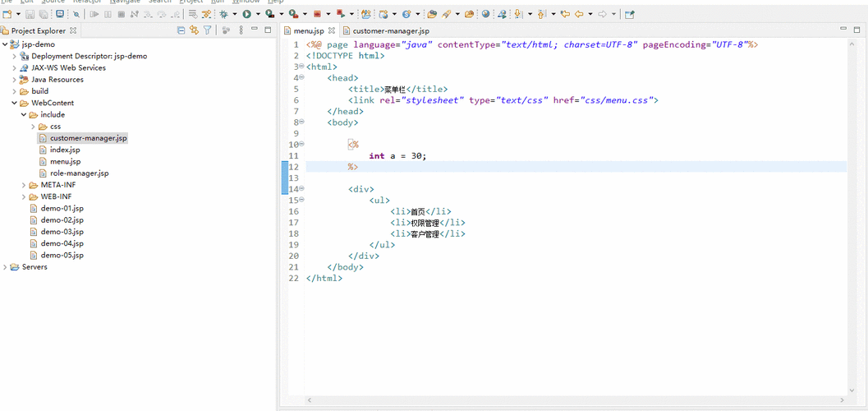Viewport: 868px width, 411px height.
Task: Click the Step Return icon
Action: click(176, 14)
